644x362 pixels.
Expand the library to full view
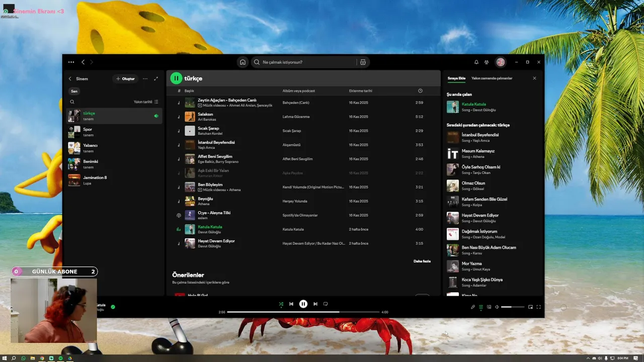[156, 79]
